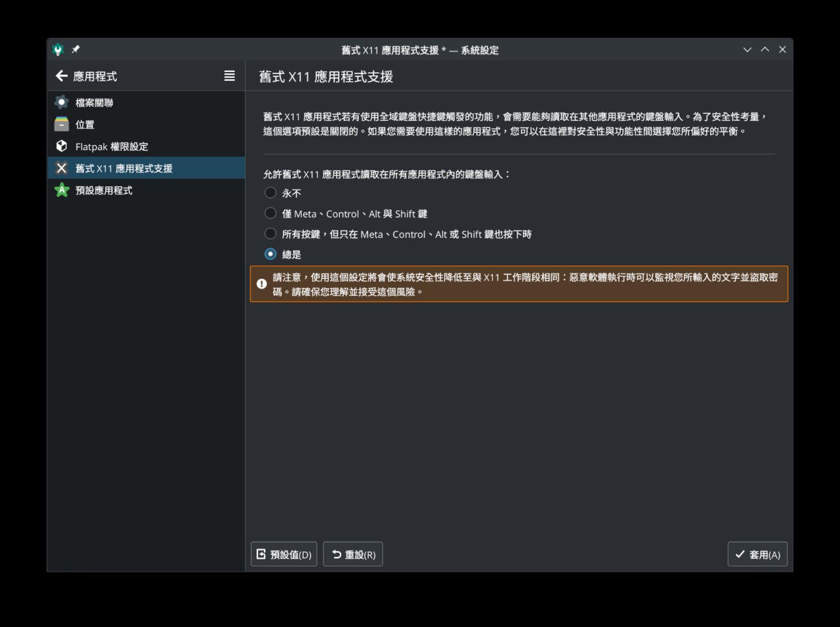The width and height of the screenshot is (840, 627).
Task: Click the 檔案關聯 gear icon
Action: point(62,102)
